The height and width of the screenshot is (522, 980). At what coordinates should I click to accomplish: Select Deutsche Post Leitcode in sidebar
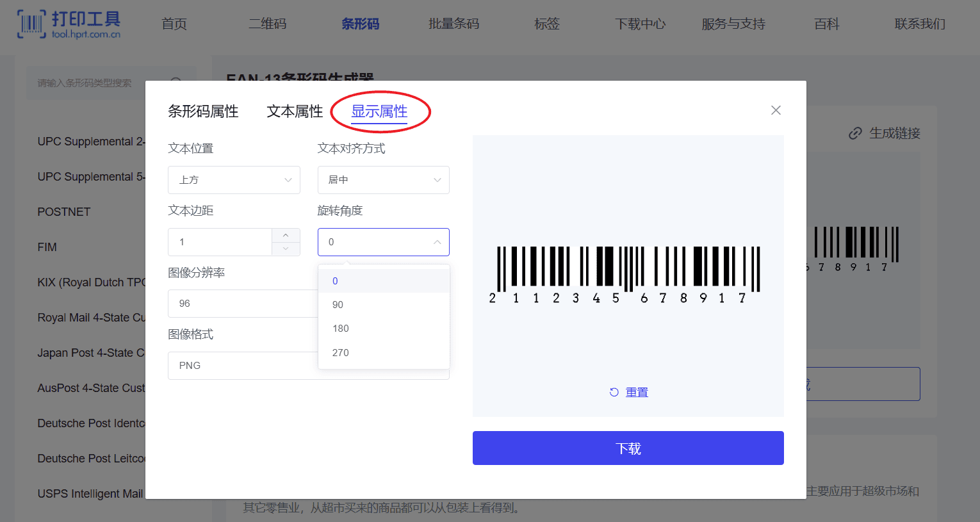click(x=91, y=459)
